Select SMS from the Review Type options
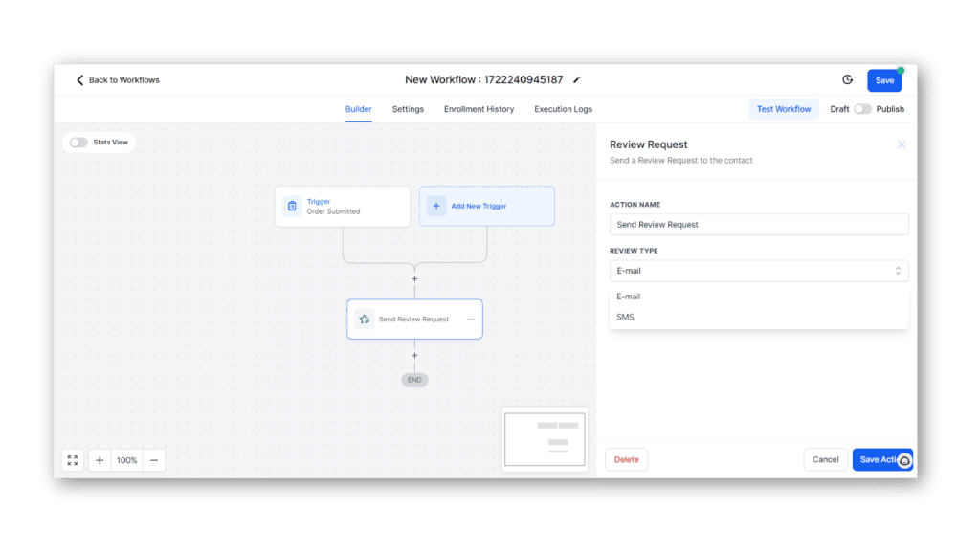The width and height of the screenshot is (980, 552). tap(626, 317)
